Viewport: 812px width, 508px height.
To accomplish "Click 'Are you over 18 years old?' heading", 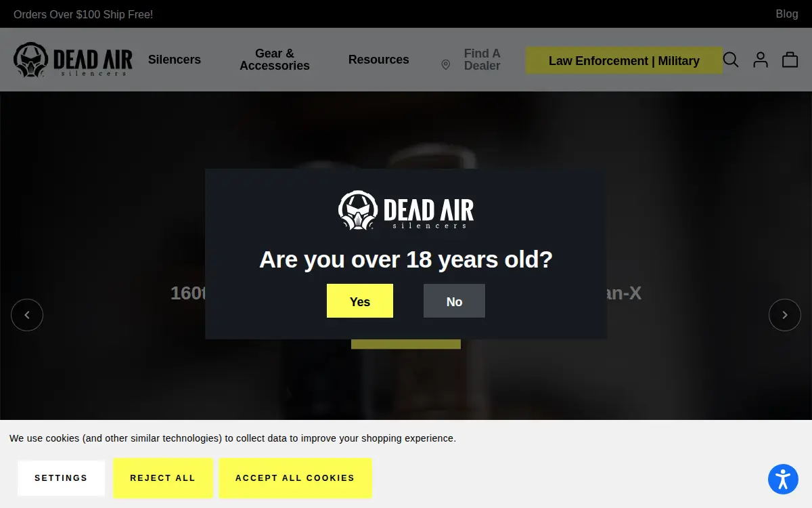I will pyautogui.click(x=406, y=259).
